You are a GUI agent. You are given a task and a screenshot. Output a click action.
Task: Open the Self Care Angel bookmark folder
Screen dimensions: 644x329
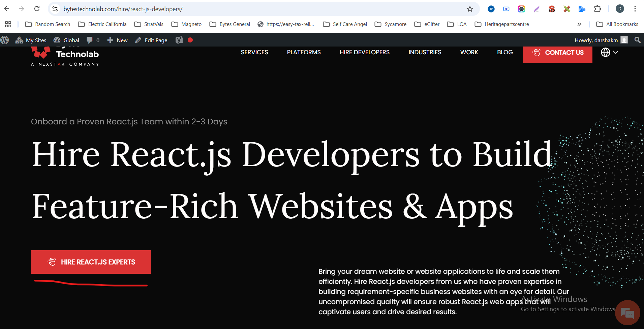pyautogui.click(x=345, y=24)
